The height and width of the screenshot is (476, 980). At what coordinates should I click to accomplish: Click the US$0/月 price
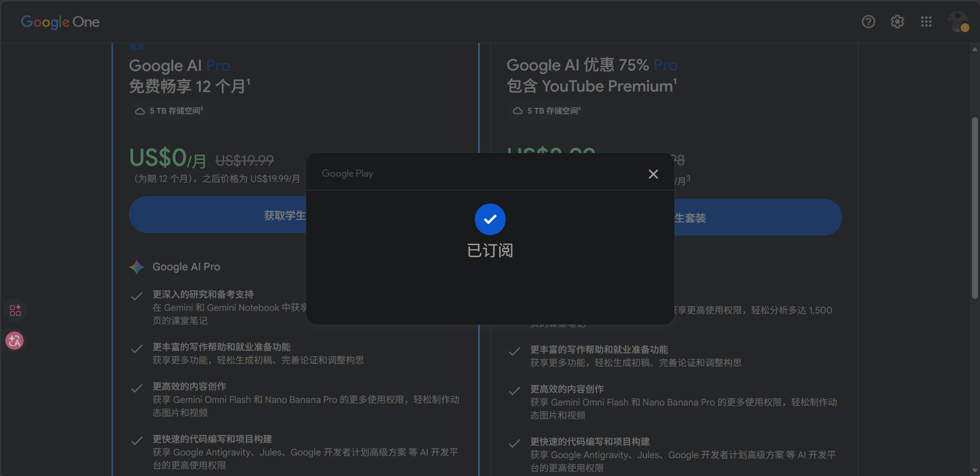pos(168,158)
